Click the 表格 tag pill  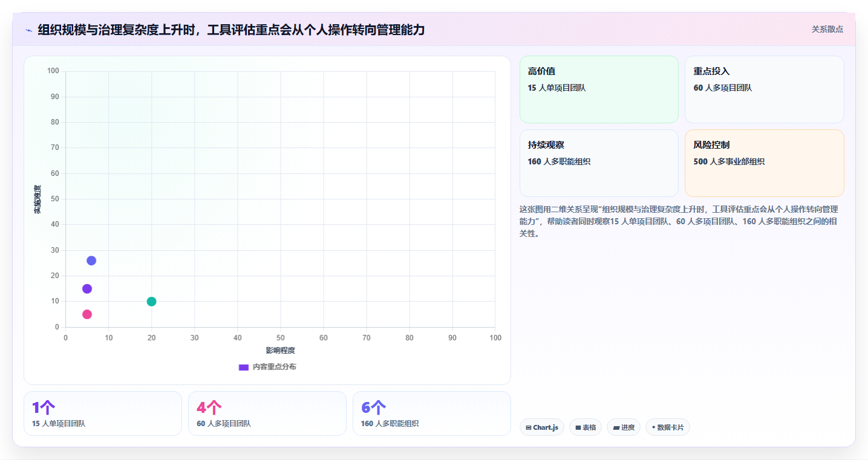(586, 427)
